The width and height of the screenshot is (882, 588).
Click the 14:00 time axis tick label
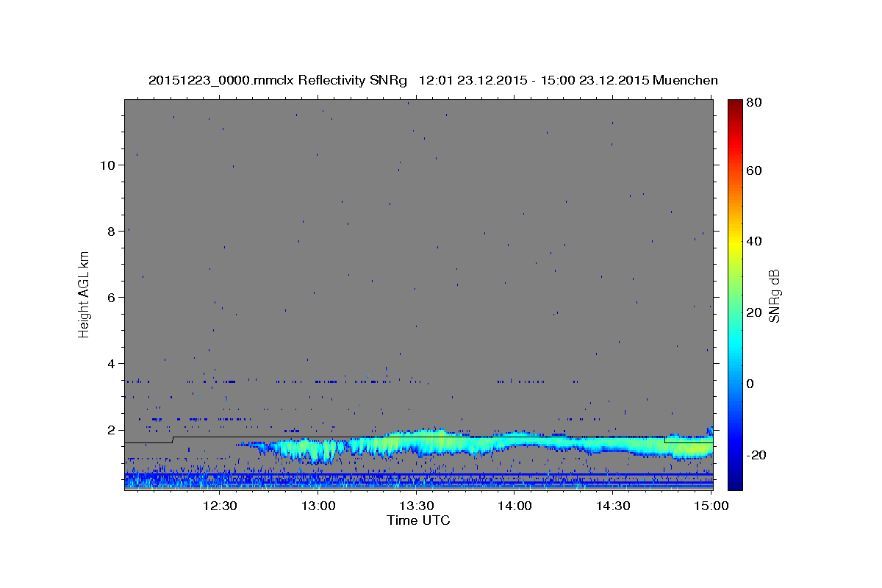click(515, 506)
